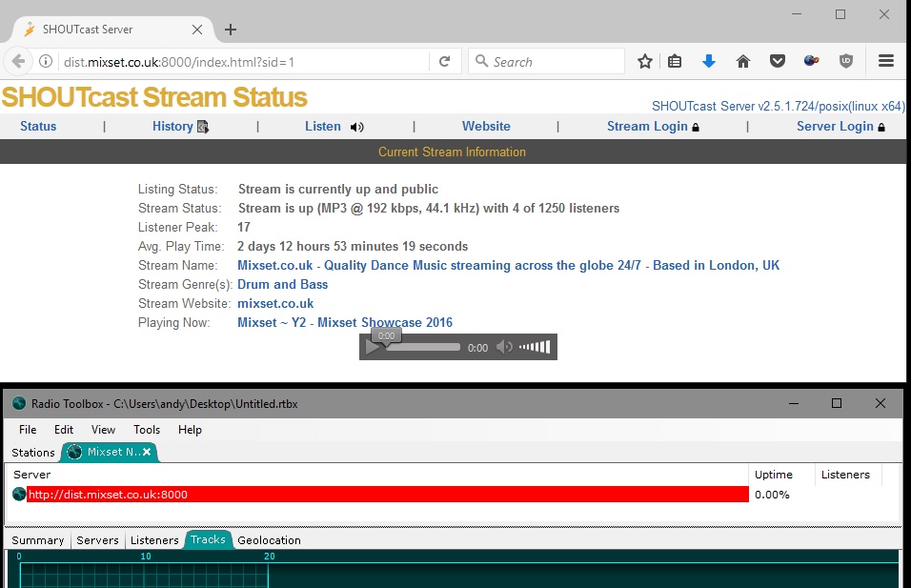Open the Stream Login link
This screenshot has height=588, width=911.
652,127
